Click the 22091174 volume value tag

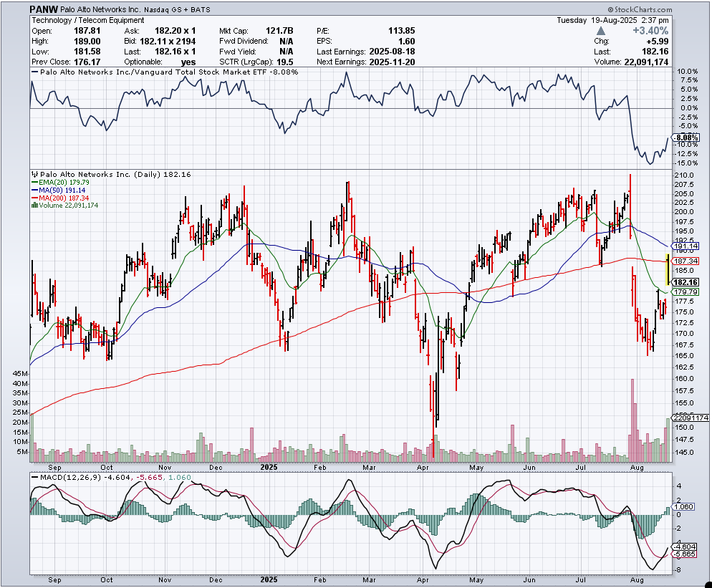coord(690,418)
